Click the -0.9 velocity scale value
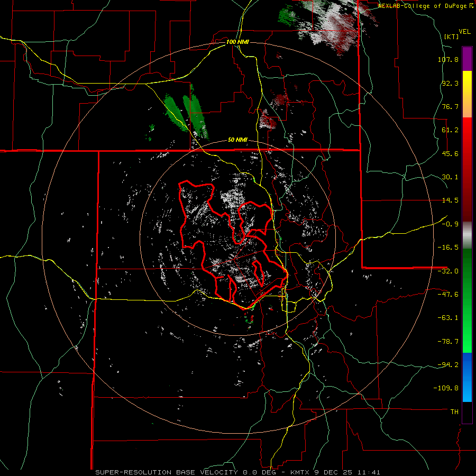This screenshot has width=476, height=476. (450, 224)
